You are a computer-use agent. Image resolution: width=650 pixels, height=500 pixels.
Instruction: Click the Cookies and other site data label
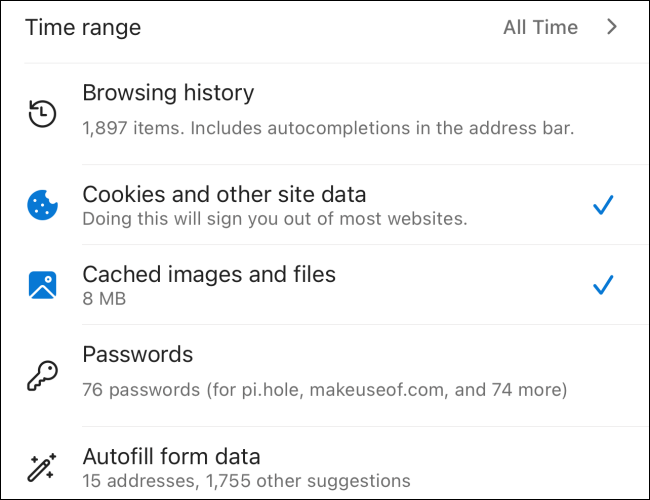(x=224, y=194)
